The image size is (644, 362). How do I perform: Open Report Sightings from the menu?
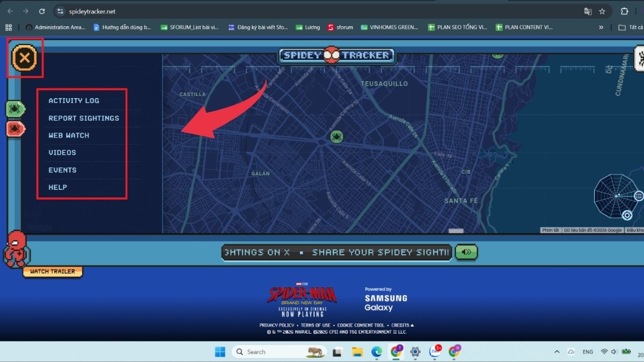point(84,118)
